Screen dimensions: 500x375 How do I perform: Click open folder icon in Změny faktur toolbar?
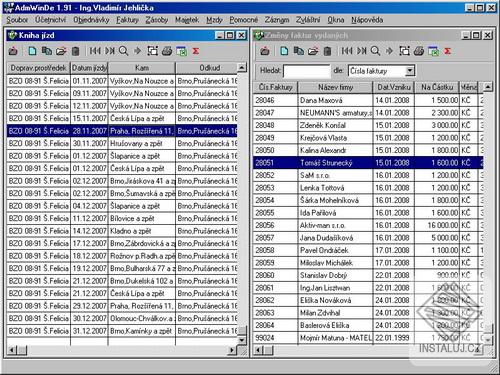point(313,51)
